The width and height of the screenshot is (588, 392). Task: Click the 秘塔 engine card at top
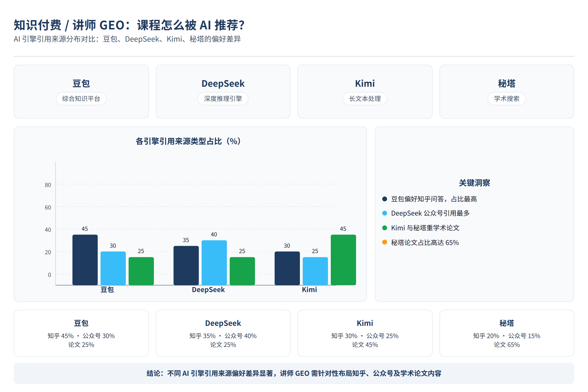coord(507,91)
